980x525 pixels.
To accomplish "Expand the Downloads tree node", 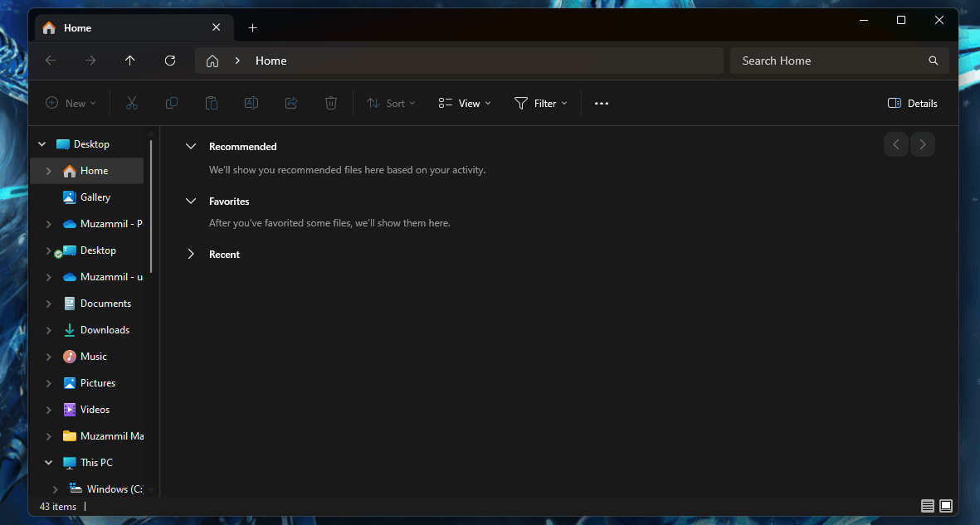I will point(48,330).
